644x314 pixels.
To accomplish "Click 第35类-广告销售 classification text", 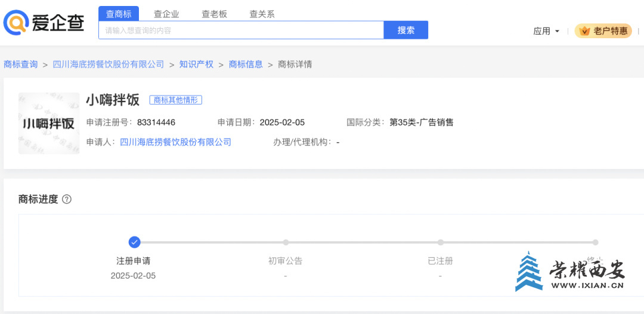I will pos(422,122).
